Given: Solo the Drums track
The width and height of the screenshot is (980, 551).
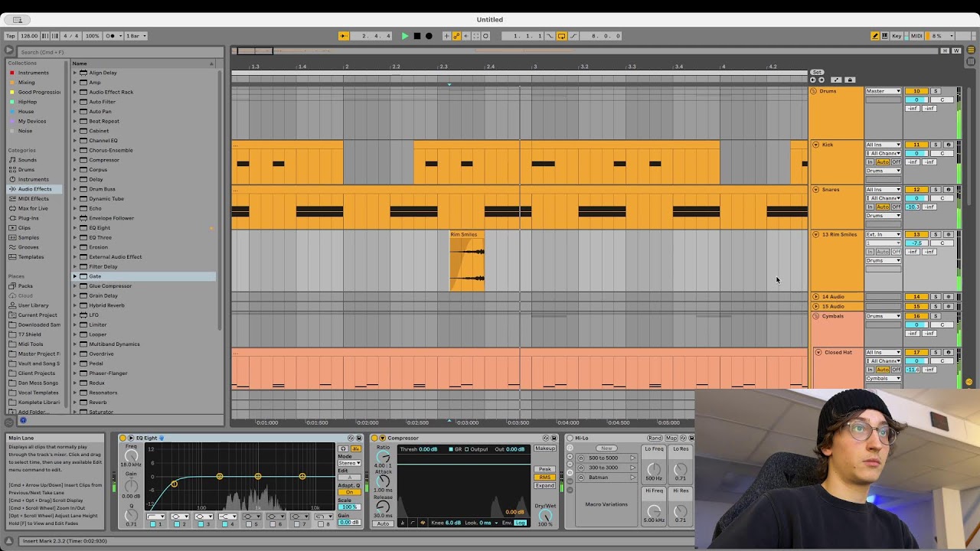Looking at the screenshot, I should point(936,91).
